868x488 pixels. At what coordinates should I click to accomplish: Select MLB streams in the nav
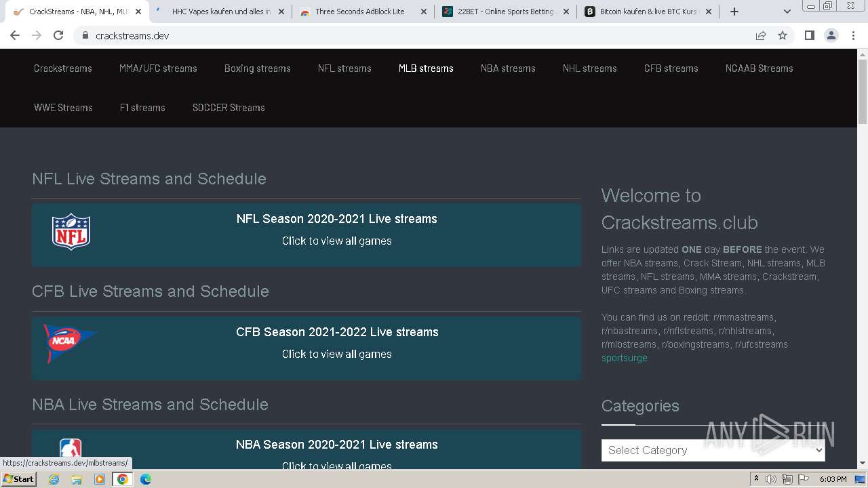pos(426,68)
